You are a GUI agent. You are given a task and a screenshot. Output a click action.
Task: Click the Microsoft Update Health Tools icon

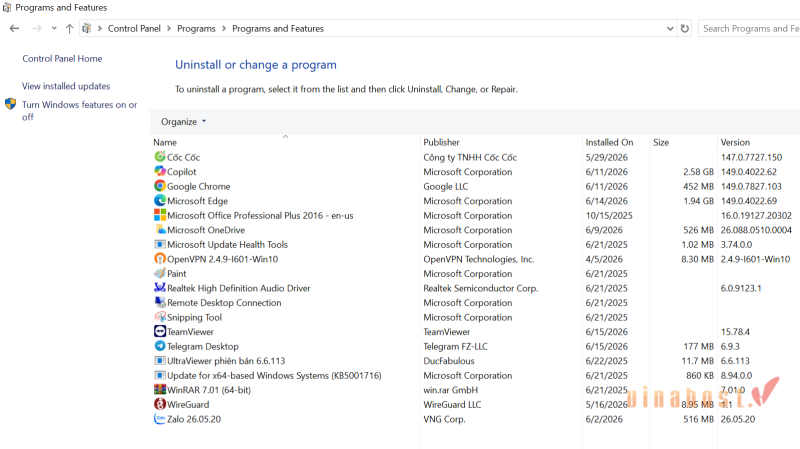[160, 244]
